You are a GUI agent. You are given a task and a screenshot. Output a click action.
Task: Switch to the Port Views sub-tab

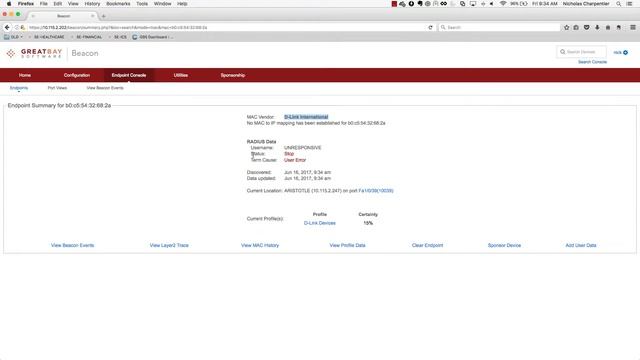(x=57, y=88)
